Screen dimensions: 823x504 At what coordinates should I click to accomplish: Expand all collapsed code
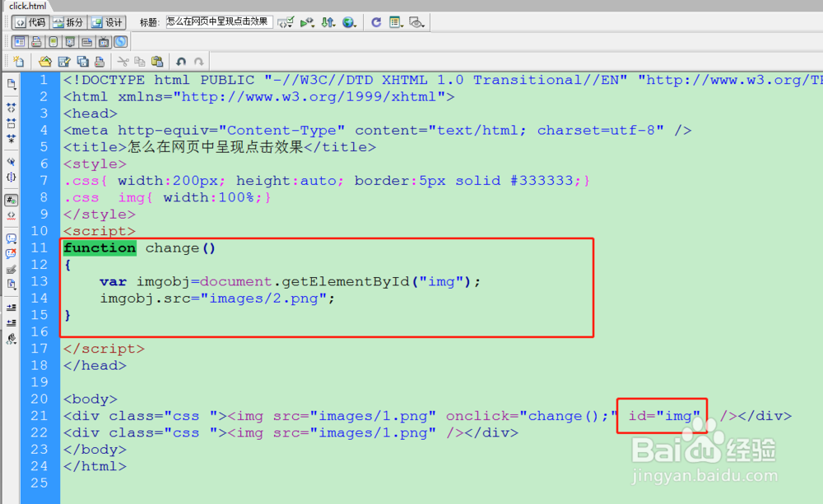pyautogui.click(x=11, y=139)
